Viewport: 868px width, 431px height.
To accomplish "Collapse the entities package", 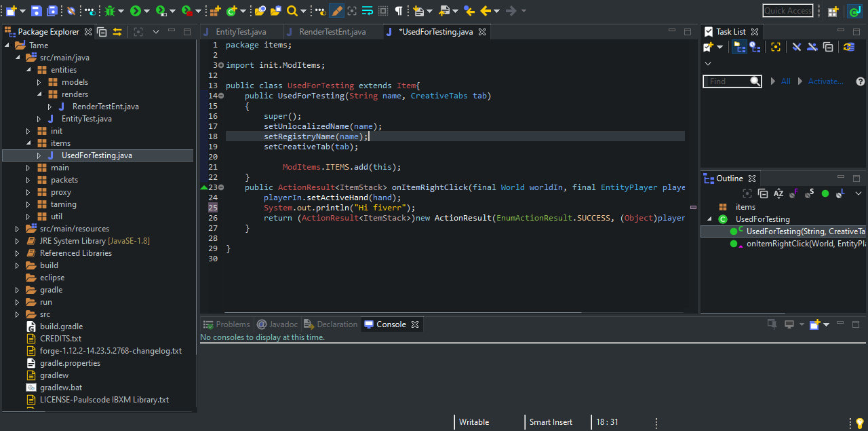I will click(28, 70).
